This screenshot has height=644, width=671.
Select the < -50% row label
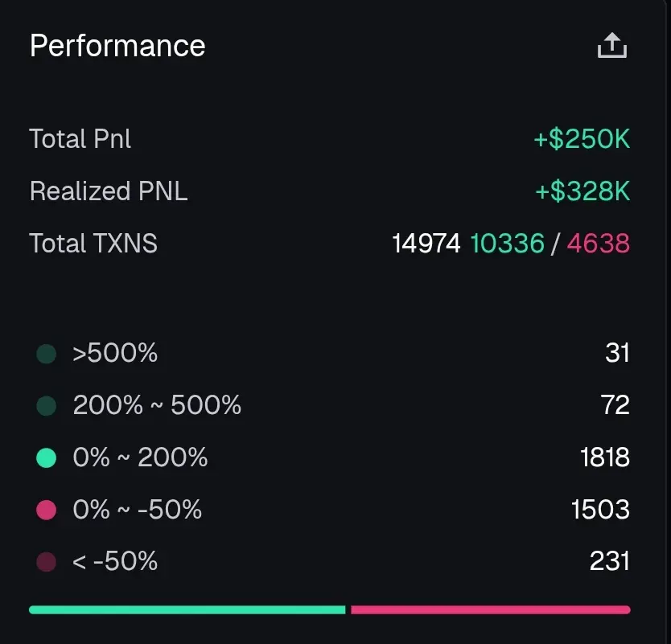click(x=115, y=561)
